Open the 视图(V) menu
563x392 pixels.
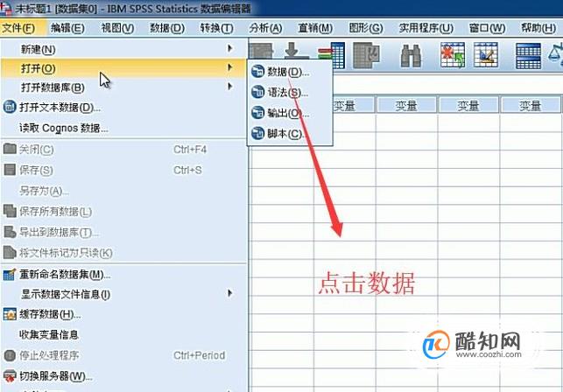(x=117, y=28)
